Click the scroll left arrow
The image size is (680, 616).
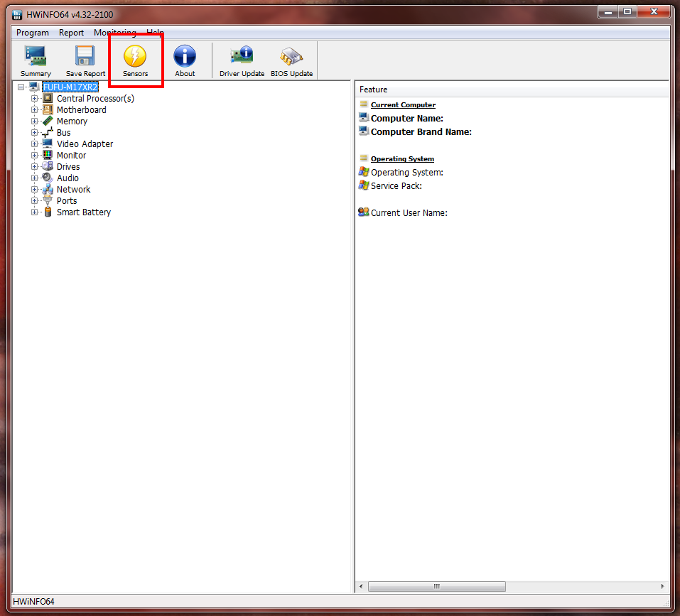point(361,587)
